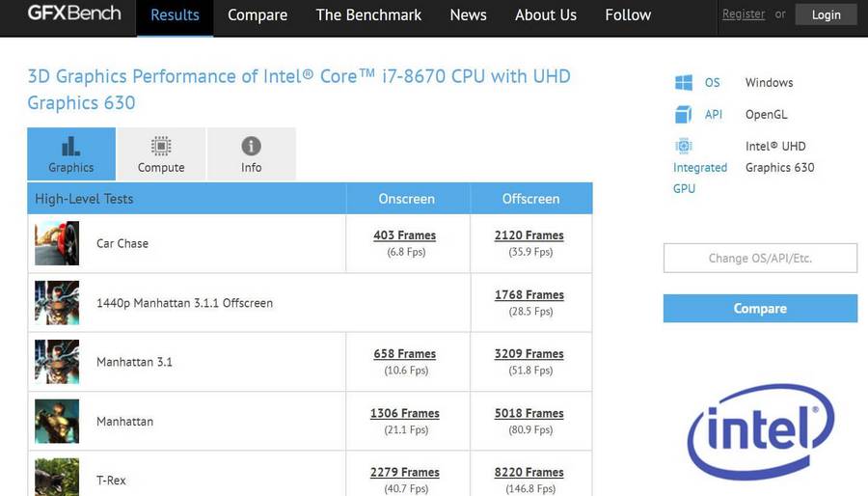Open the 2120 Frames offscreen result
The image size is (868, 496).
529,235
